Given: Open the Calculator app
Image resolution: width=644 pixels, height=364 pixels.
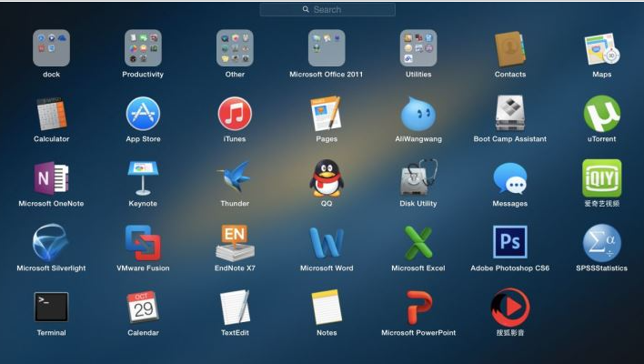Looking at the screenshot, I should [x=51, y=115].
